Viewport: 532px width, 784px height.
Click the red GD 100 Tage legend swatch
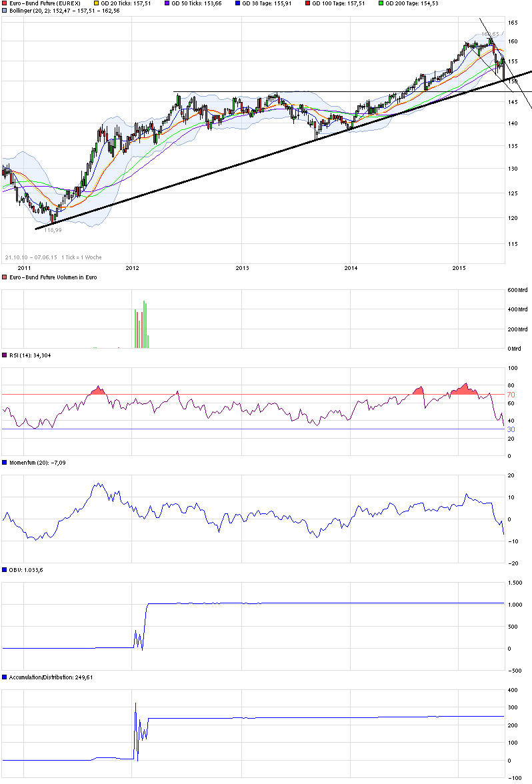point(307,3)
